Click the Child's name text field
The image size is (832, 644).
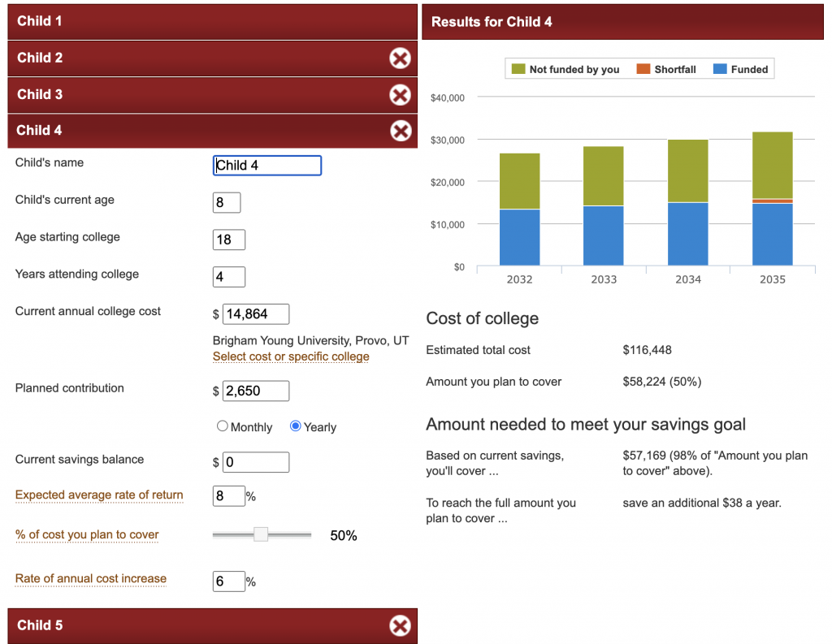click(x=267, y=166)
